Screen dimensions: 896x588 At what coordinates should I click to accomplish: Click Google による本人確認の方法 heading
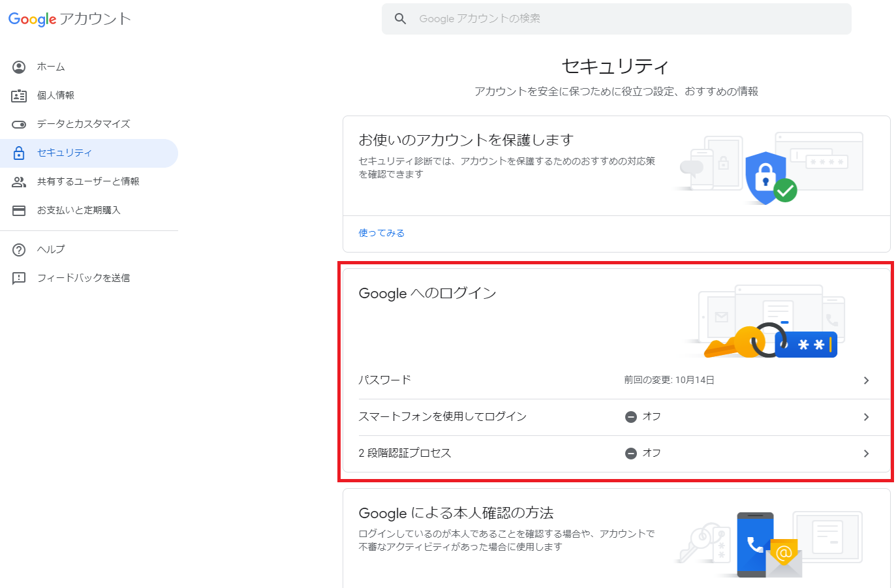pyautogui.click(x=456, y=514)
